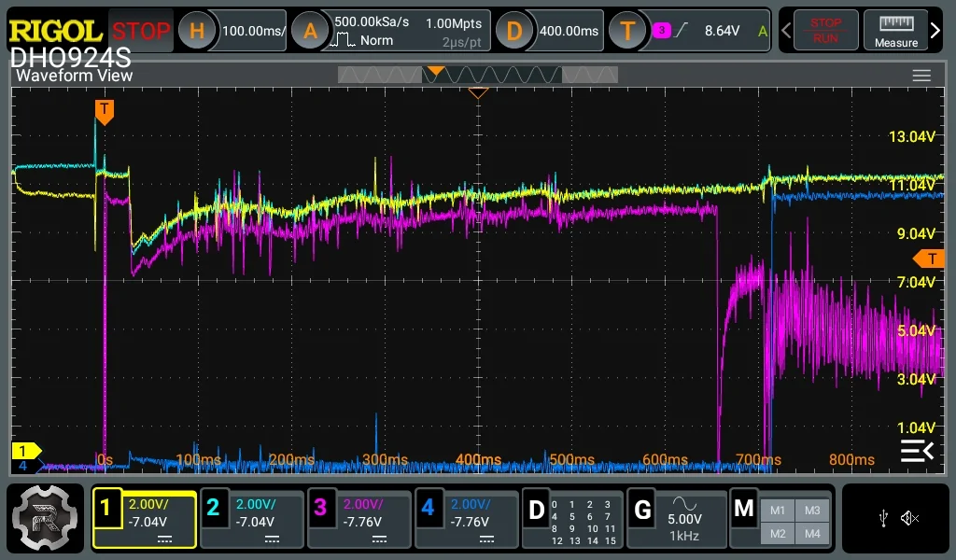Open the trigger T settings
Screen dimensions: 956x560
627,31
